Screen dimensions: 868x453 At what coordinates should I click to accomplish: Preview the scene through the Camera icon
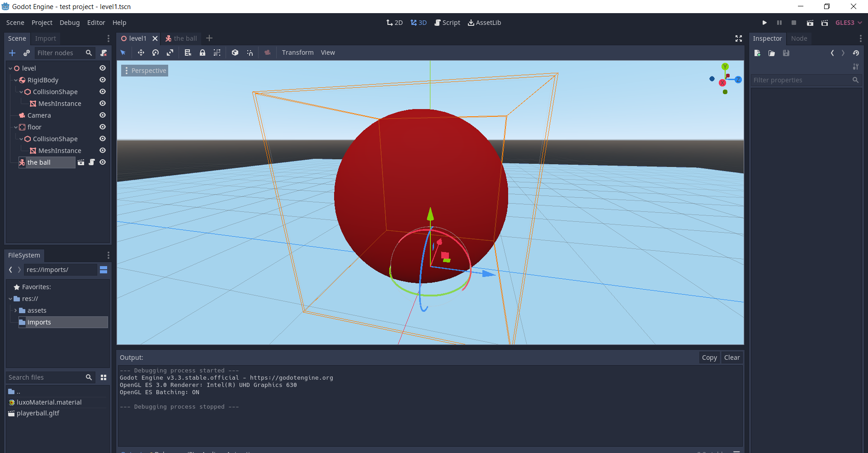pyautogui.click(x=267, y=52)
